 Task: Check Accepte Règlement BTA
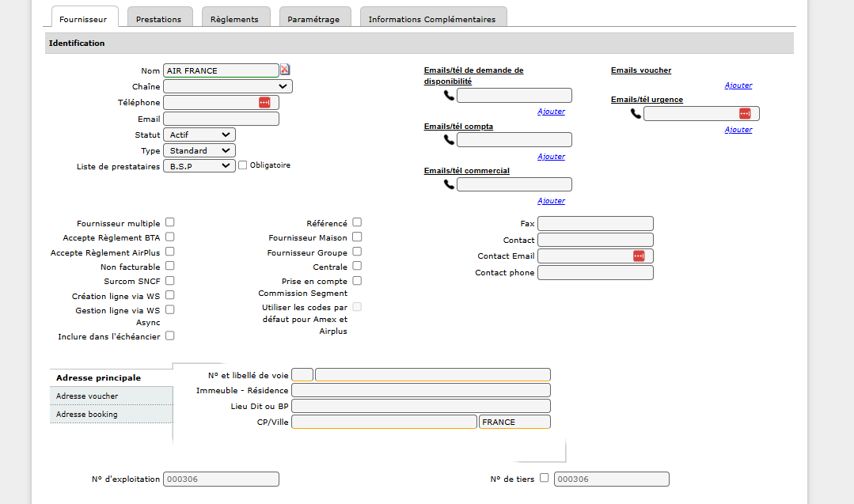click(170, 237)
